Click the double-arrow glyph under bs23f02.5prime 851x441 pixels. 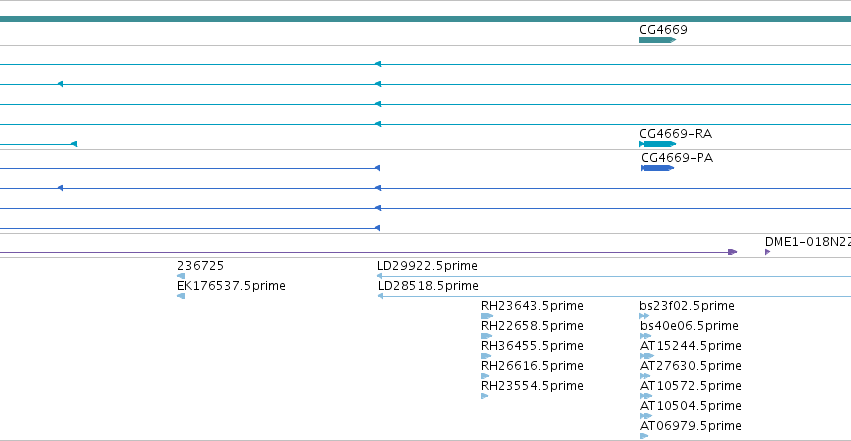point(644,316)
